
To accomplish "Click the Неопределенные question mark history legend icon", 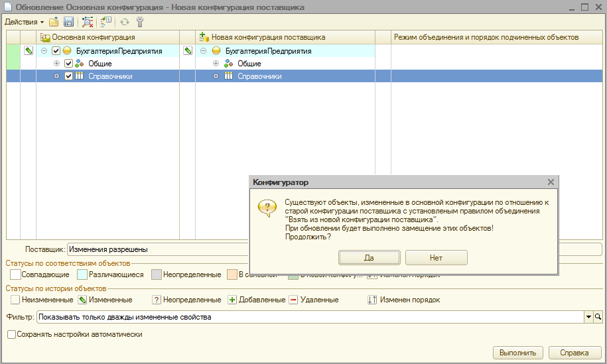I will point(157,300).
